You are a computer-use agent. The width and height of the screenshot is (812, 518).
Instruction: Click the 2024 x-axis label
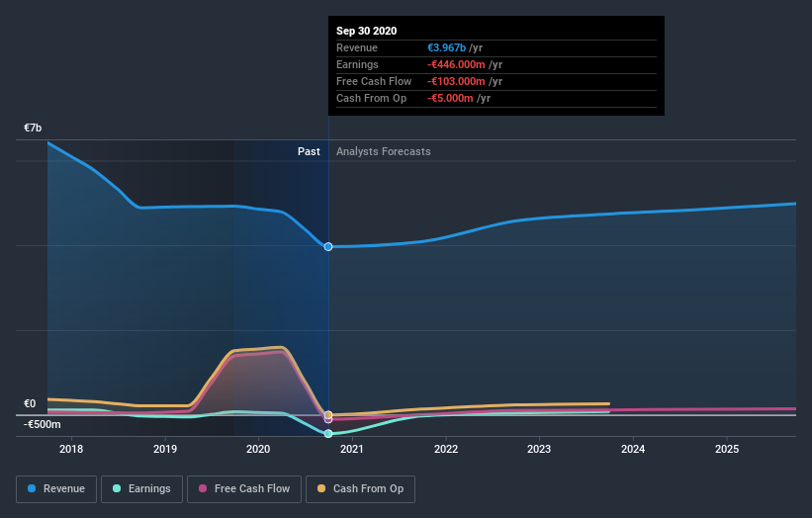[x=633, y=449]
